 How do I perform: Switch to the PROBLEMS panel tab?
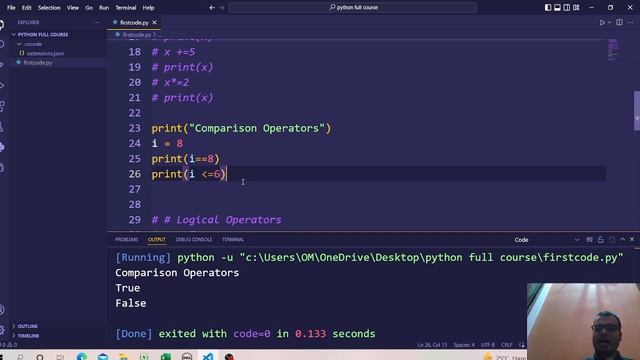click(x=126, y=240)
